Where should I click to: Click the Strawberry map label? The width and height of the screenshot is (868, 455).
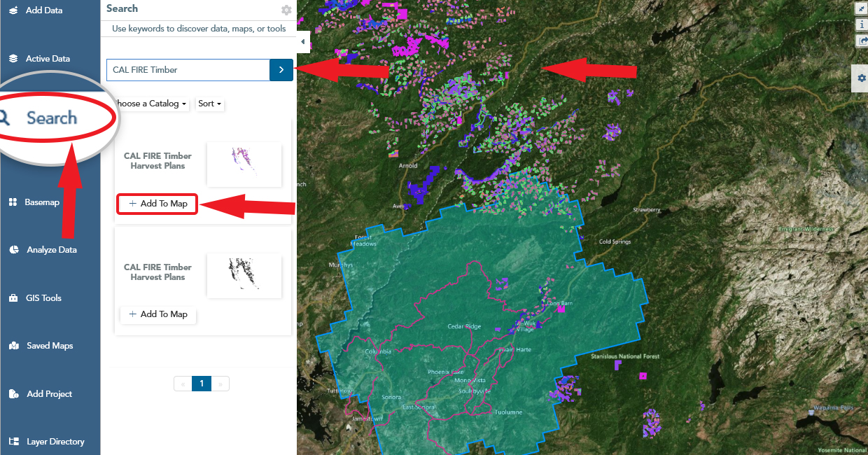(x=647, y=210)
